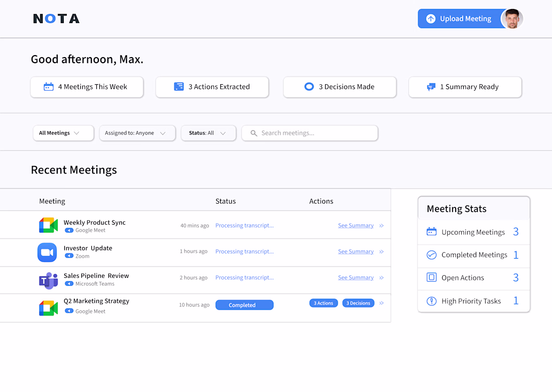
Task: Open the Investor Update meeting
Action: pyautogui.click(x=88, y=248)
